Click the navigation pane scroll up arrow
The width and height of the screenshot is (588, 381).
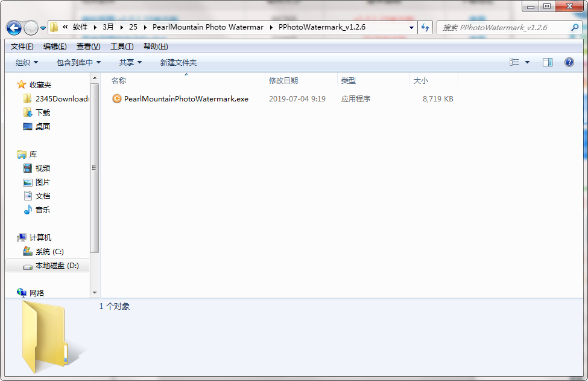(x=95, y=78)
